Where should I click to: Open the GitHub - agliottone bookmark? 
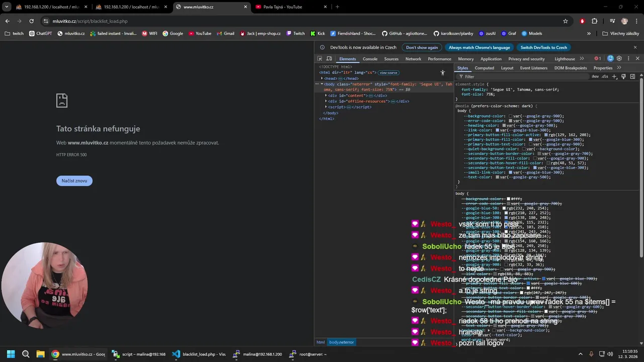(x=404, y=34)
